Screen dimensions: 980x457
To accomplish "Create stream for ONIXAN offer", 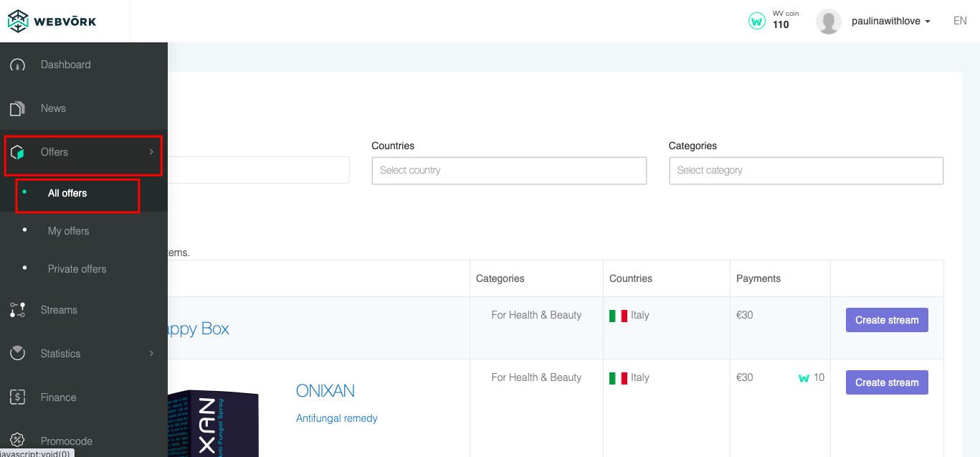I will pos(887,382).
